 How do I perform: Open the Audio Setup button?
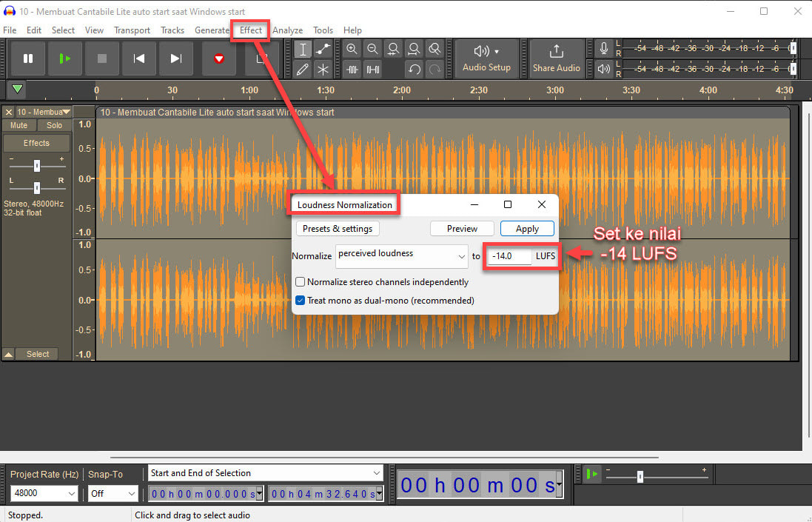point(486,58)
